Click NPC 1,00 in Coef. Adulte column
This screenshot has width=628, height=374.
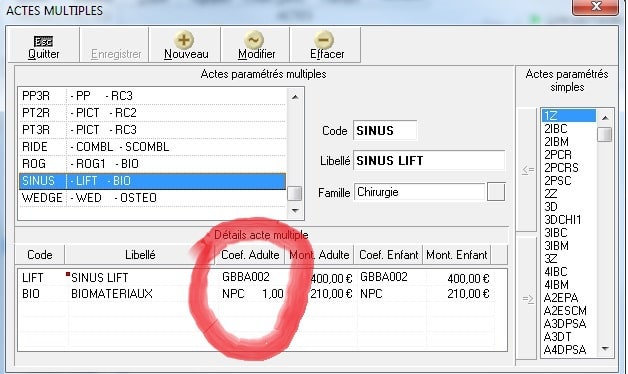coord(253,294)
